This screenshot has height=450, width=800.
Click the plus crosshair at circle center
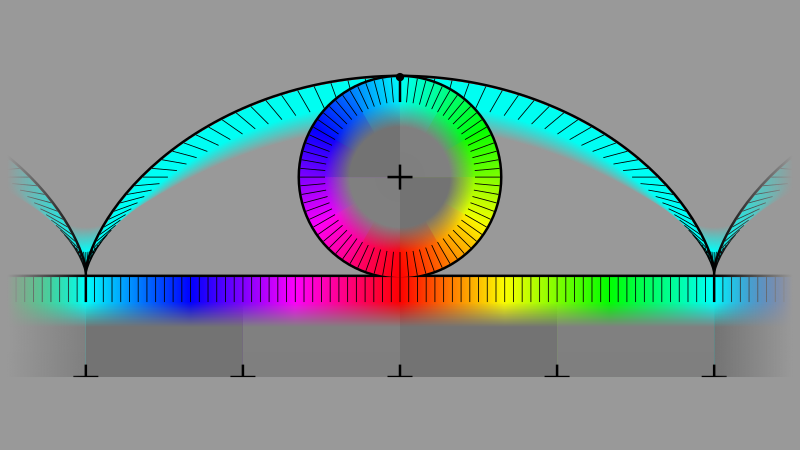click(400, 178)
